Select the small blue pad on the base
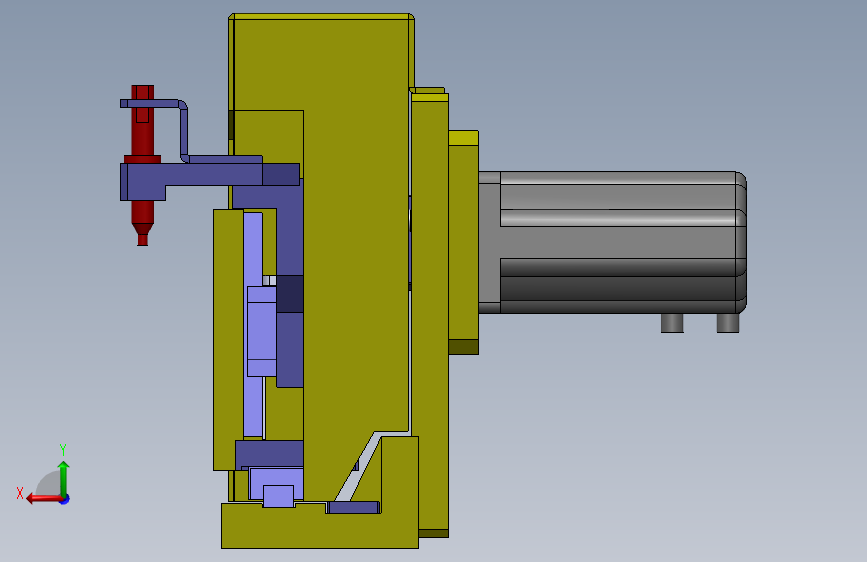This screenshot has width=867, height=562. click(x=353, y=507)
